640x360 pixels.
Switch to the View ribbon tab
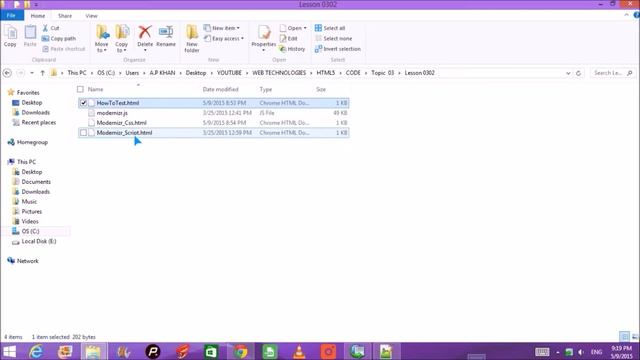tap(91, 16)
